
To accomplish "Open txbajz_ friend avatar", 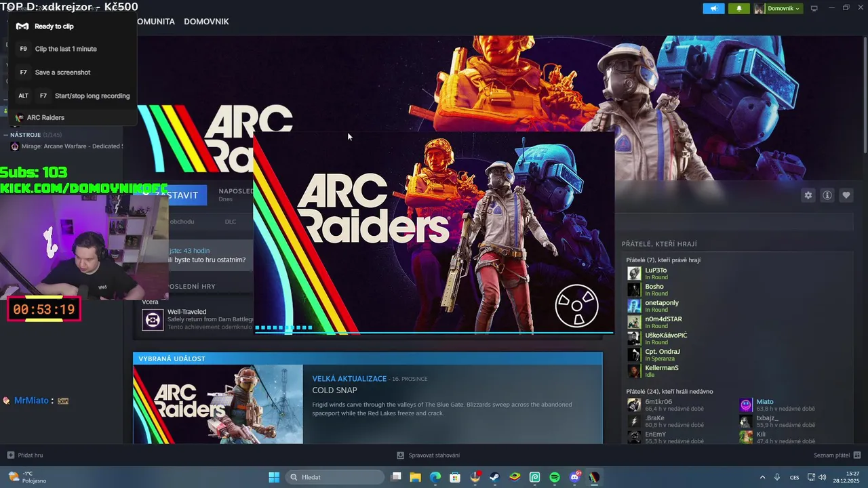I will [x=746, y=421].
